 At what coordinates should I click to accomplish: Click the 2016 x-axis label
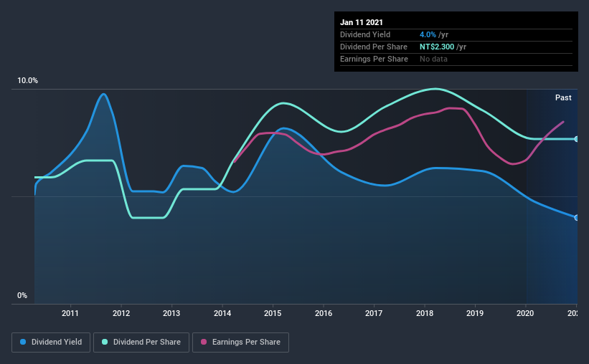point(324,313)
